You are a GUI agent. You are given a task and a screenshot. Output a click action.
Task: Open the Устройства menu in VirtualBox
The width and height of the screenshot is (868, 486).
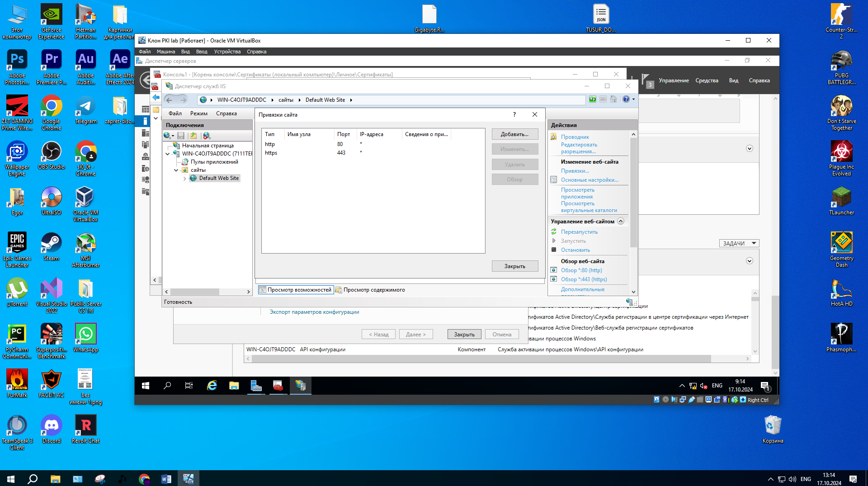click(x=227, y=52)
